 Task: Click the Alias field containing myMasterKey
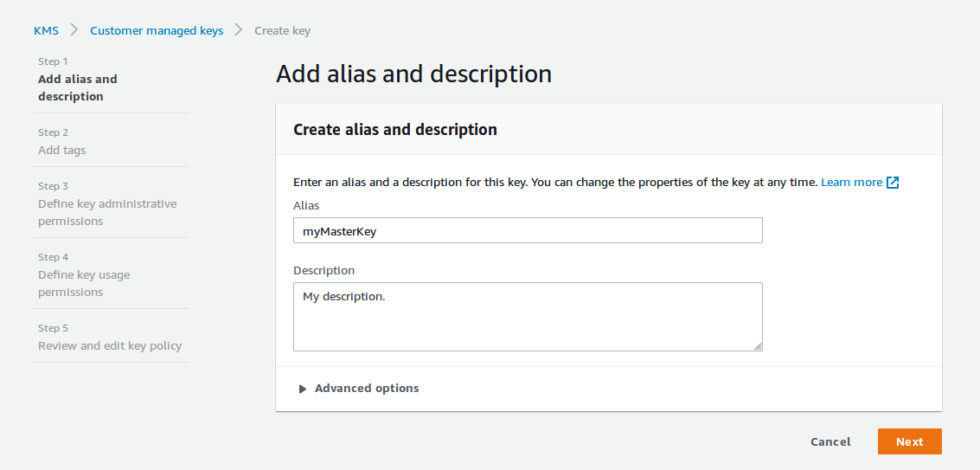528,230
